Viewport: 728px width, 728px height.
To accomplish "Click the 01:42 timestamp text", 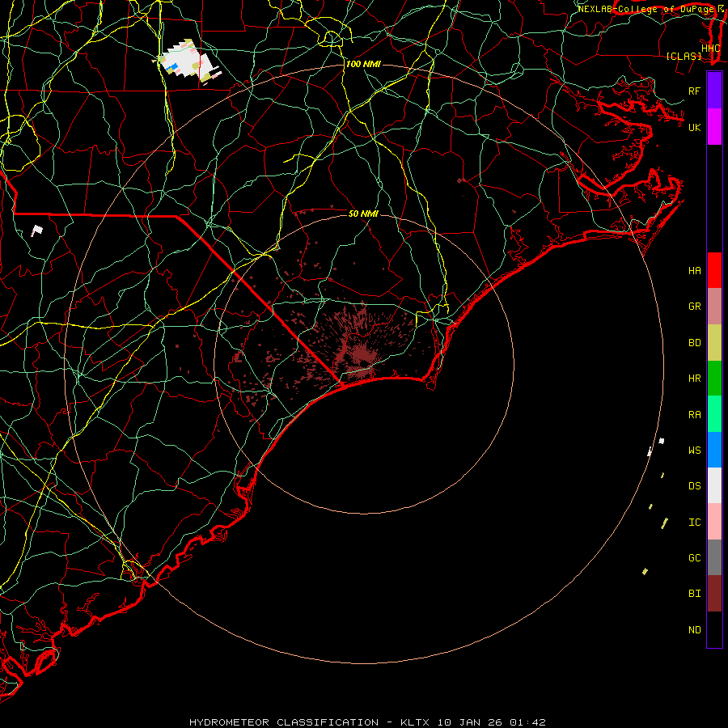I will (527, 722).
